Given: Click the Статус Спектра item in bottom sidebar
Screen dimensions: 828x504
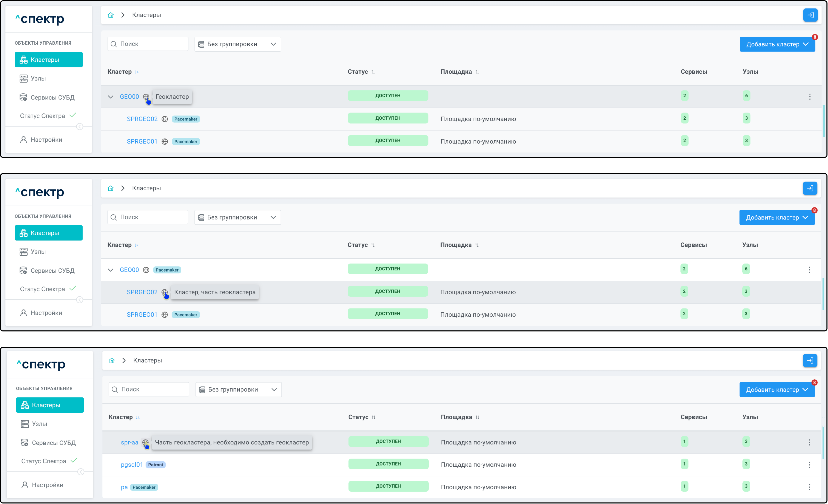Looking at the screenshot, I should click(44, 461).
